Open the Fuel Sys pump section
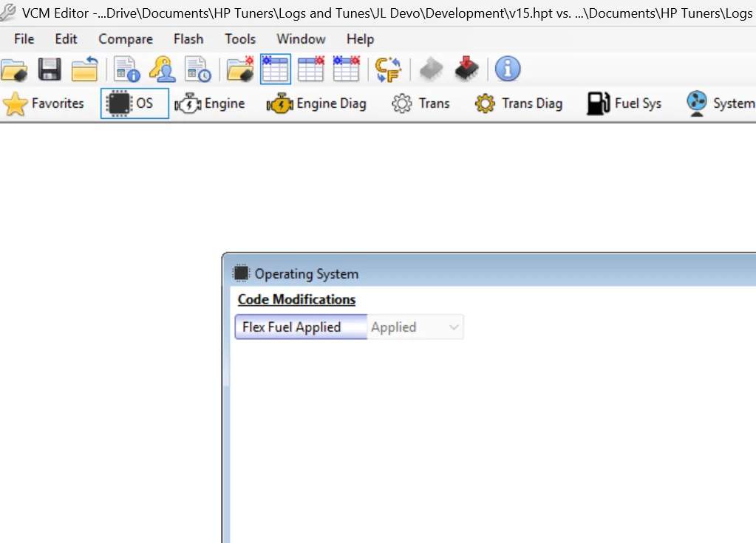The width and height of the screenshot is (756, 543). [624, 103]
